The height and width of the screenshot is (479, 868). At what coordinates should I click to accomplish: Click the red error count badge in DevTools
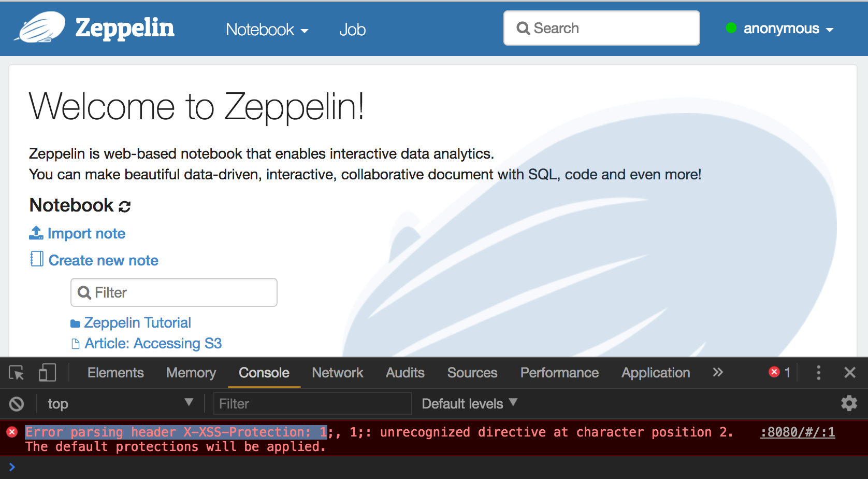[x=779, y=372]
